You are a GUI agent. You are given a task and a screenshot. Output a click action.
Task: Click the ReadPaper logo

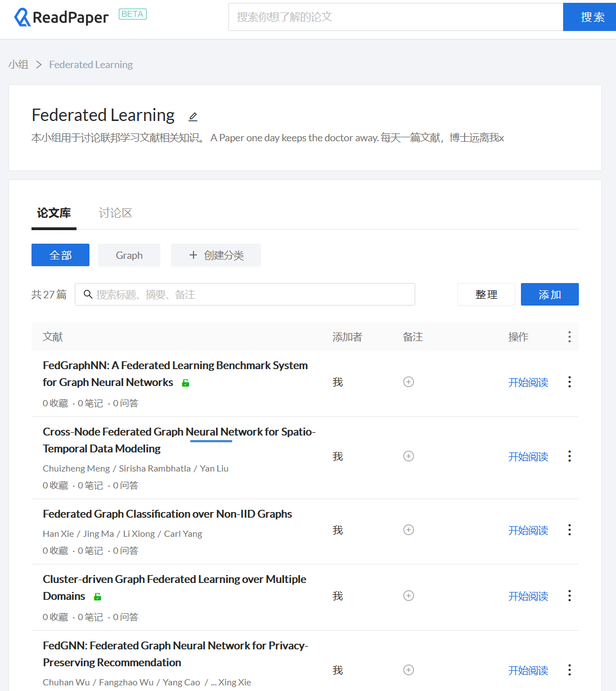point(61,17)
